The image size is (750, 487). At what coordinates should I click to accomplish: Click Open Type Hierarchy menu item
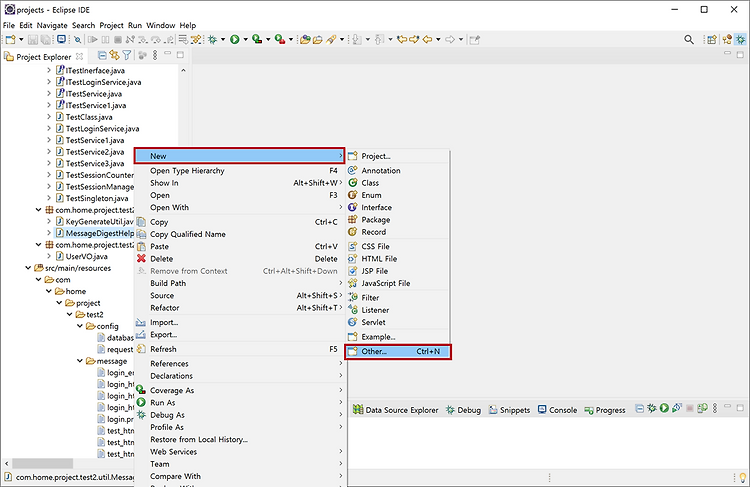[239, 170]
